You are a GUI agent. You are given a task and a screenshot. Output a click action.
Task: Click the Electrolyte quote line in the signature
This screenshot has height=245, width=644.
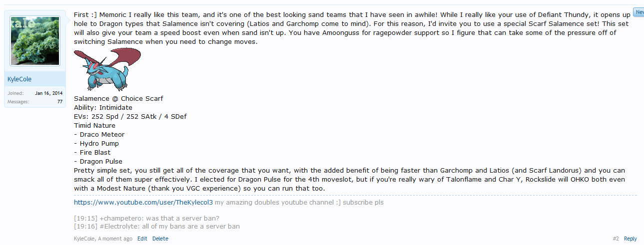(x=157, y=227)
